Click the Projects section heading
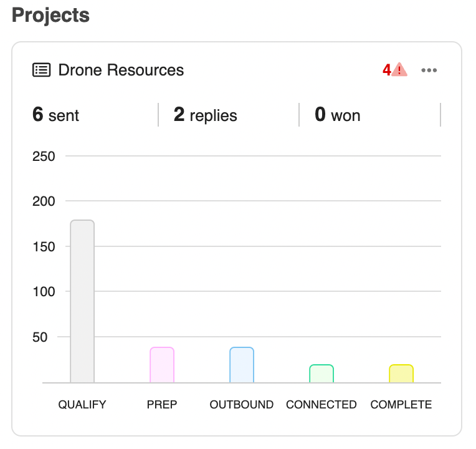 (x=50, y=16)
